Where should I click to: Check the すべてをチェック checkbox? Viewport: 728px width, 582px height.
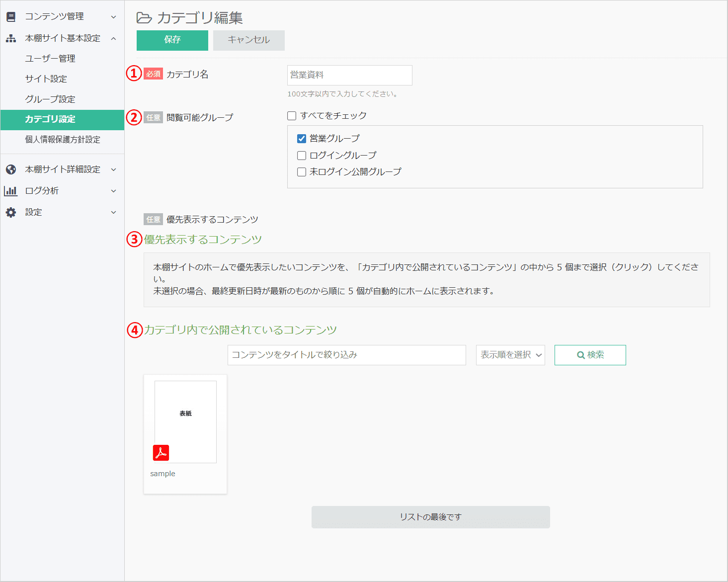click(x=292, y=116)
